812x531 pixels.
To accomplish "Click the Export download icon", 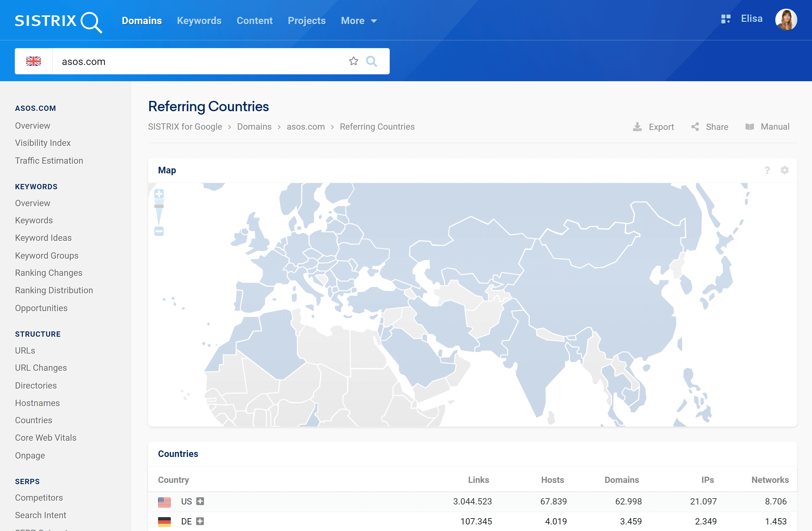I will (x=637, y=127).
